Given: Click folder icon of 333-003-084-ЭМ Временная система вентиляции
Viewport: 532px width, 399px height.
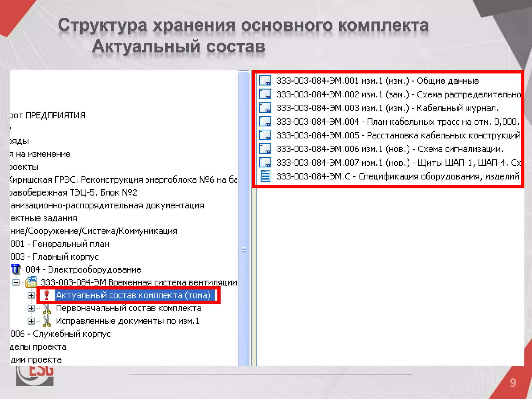Looking at the screenshot, I should point(31,282).
